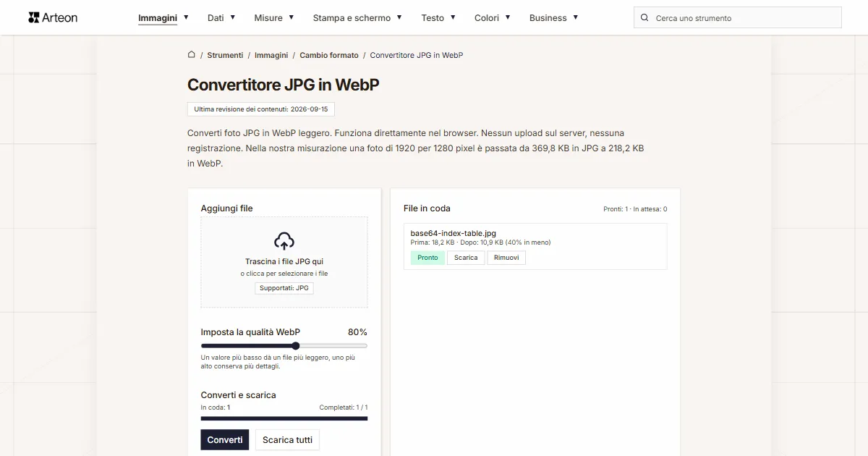The width and height of the screenshot is (868, 456).
Task: Open the Business menu
Action: pos(548,17)
